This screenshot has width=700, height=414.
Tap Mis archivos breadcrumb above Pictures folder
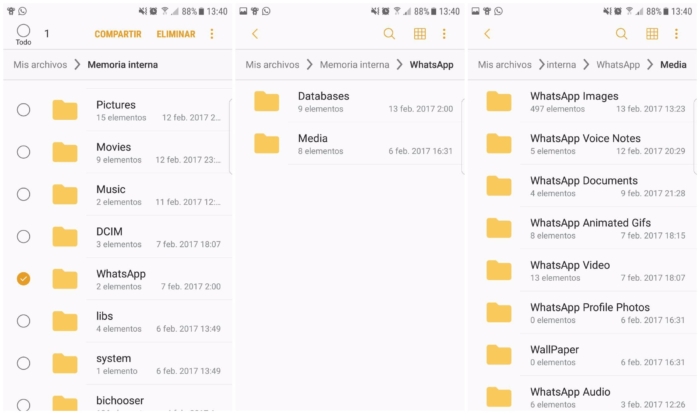pyautogui.click(x=39, y=65)
